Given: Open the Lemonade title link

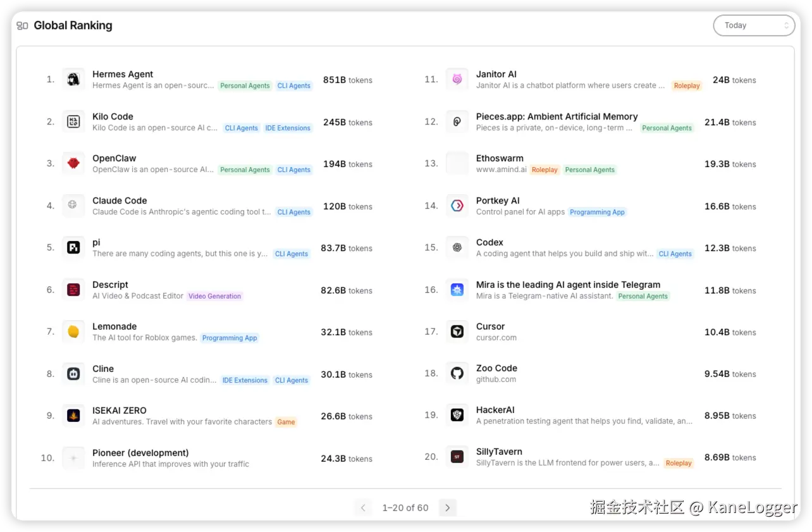Looking at the screenshot, I should 114,326.
